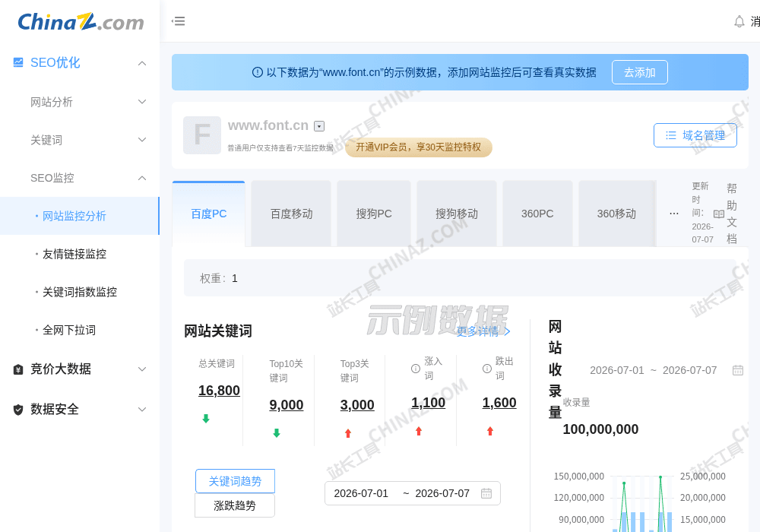760x532 pixels.
Task: Click the info icon beside 涨入词
Action: (x=416, y=369)
